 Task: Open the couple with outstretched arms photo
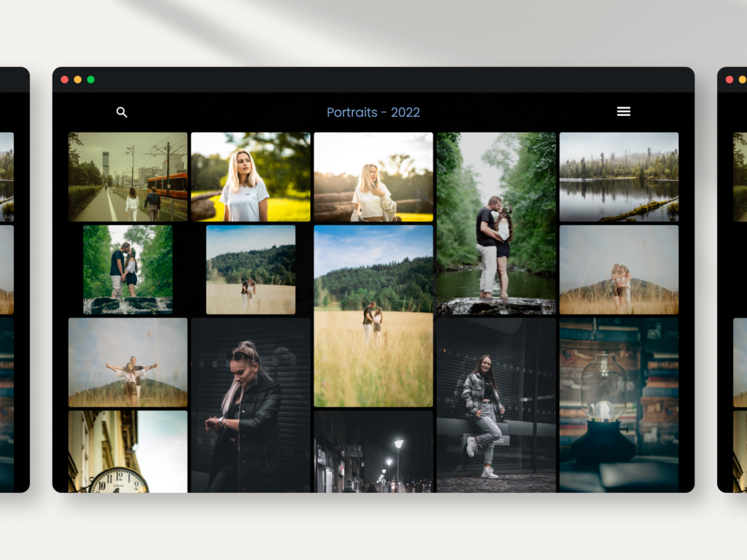pyautogui.click(x=128, y=362)
